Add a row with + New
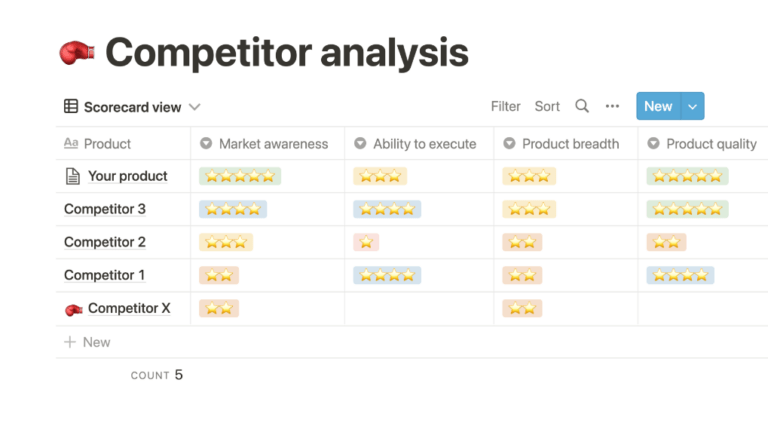 point(88,342)
